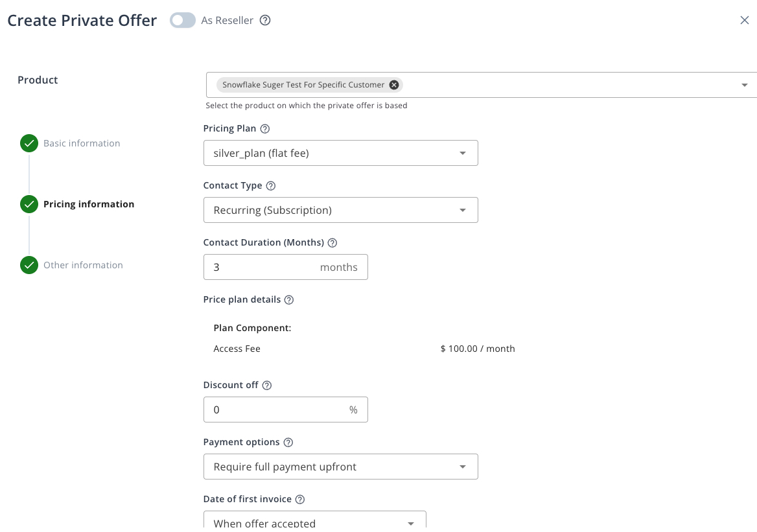757x532 pixels.
Task: Open the Payment options dropdown
Action: point(462,467)
